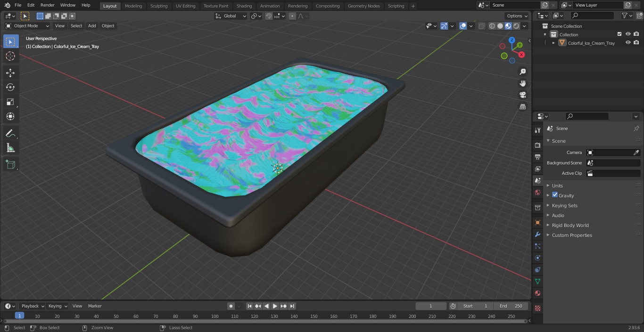644x332 pixels.
Task: Click the Blender logo menu icon
Action: 7,5
